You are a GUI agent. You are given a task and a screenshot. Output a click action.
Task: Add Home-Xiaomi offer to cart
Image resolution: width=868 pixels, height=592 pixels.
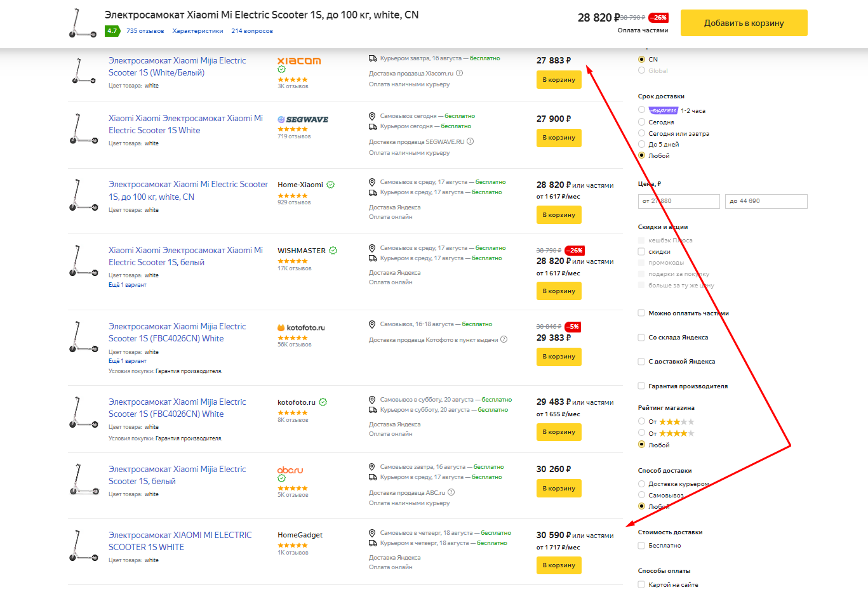pos(559,214)
